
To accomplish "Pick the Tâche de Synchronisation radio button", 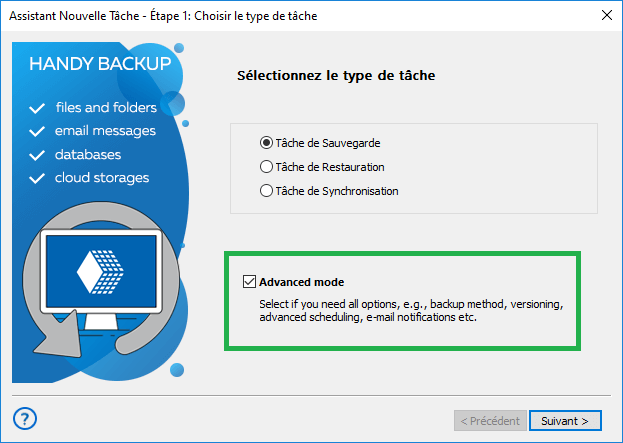I will (266, 191).
